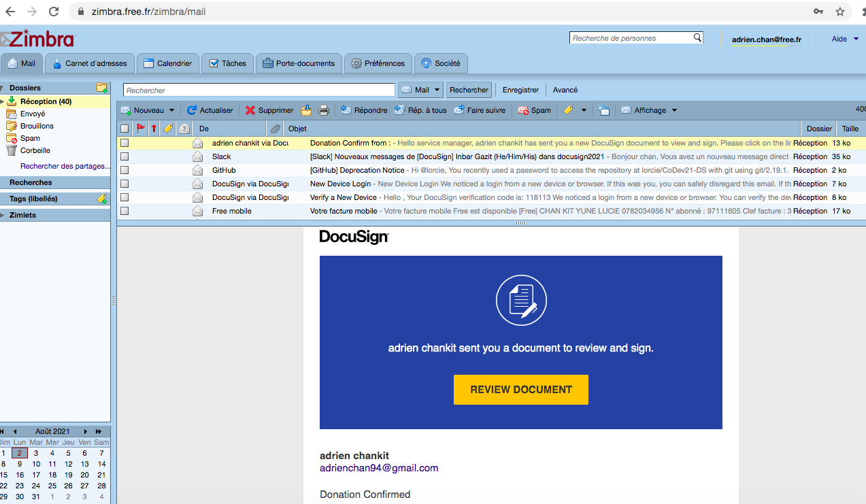866x504 pixels.
Task: Open the Tâches tab
Action: [x=228, y=63]
